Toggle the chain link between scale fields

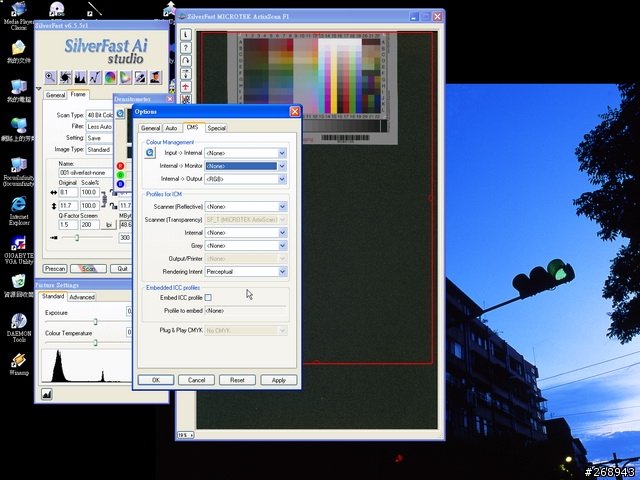(x=104, y=199)
